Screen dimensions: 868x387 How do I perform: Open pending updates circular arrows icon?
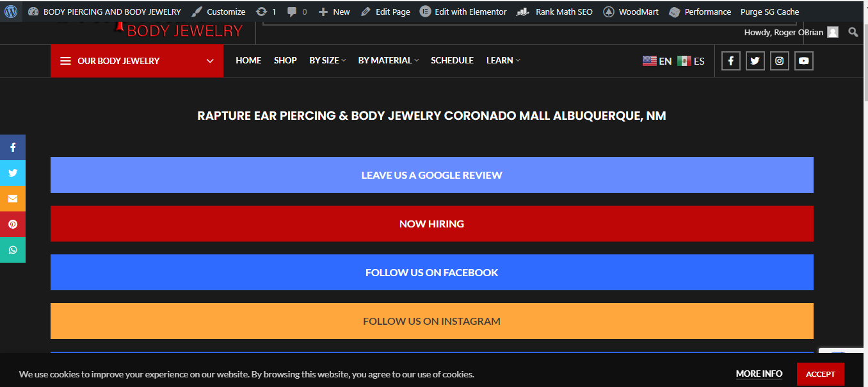tap(261, 12)
